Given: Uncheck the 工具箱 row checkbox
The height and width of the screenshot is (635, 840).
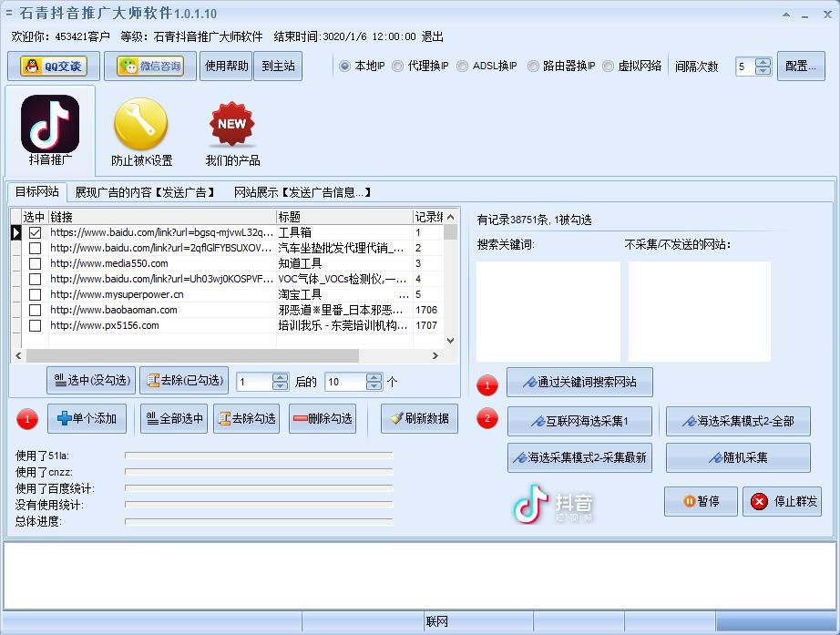Looking at the screenshot, I should 35,232.
